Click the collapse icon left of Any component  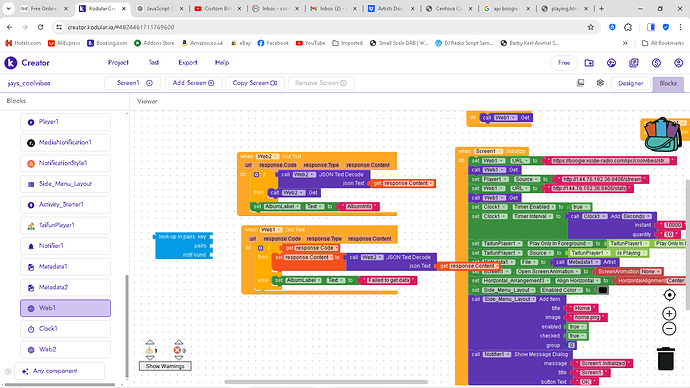point(8,371)
